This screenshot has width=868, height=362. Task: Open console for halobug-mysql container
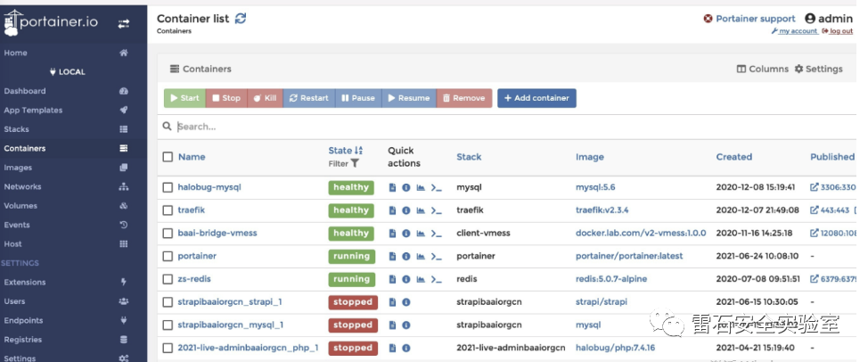(437, 187)
